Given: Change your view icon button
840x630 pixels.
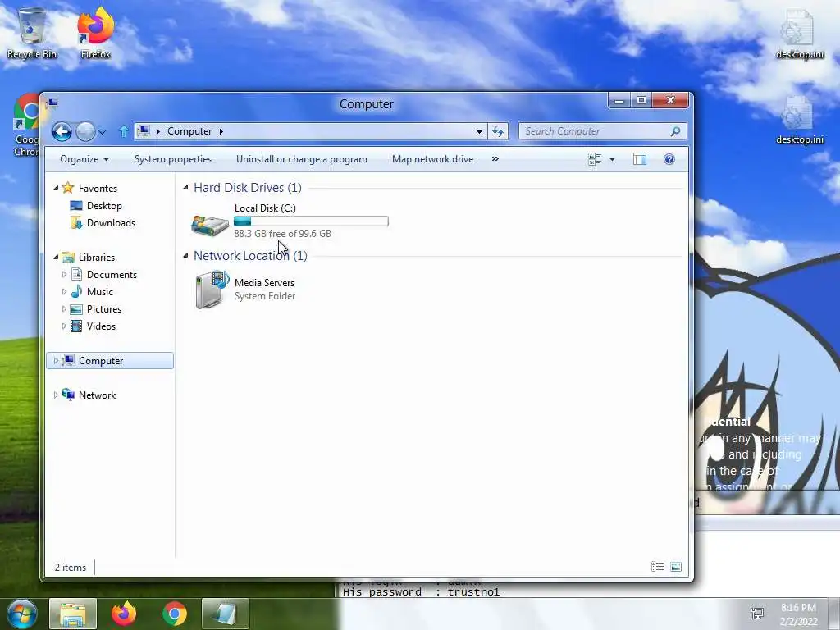Looking at the screenshot, I should tap(595, 159).
